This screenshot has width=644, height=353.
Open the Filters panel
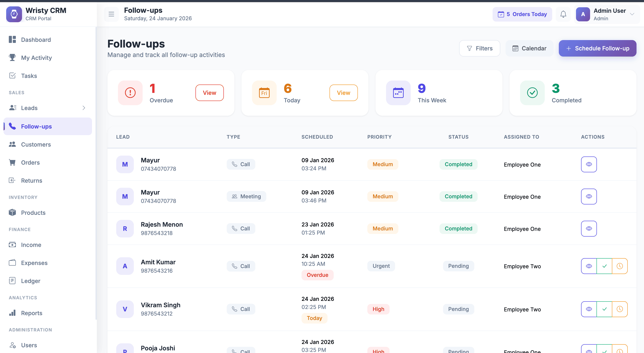point(480,48)
